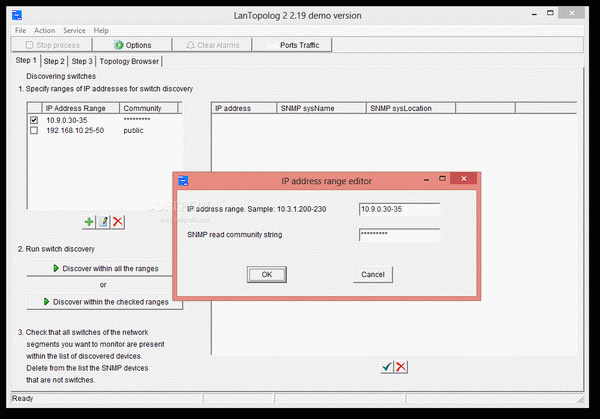This screenshot has width=600, height=419.
Task: Click the SNMP sysName column header
Action: pyautogui.click(x=321, y=108)
